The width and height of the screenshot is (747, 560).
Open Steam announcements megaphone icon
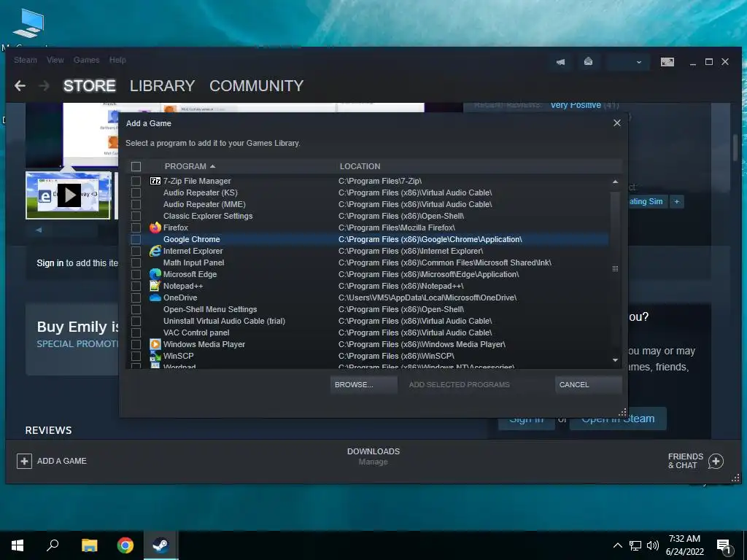pyautogui.click(x=561, y=62)
